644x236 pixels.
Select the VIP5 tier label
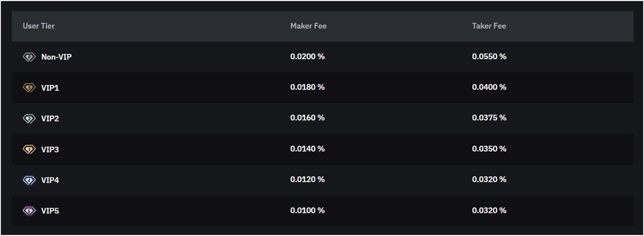[x=50, y=211]
